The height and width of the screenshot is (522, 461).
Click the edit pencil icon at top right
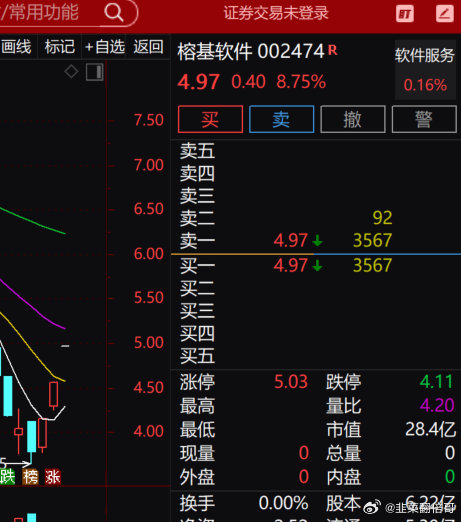445,14
